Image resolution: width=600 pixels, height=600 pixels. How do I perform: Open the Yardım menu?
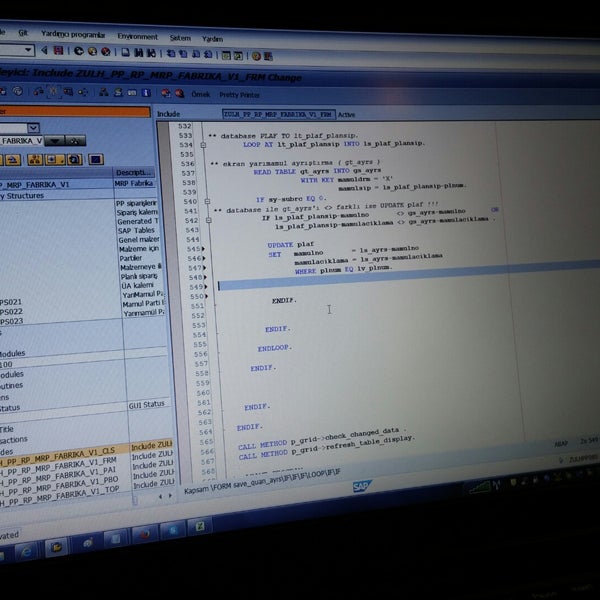212,39
